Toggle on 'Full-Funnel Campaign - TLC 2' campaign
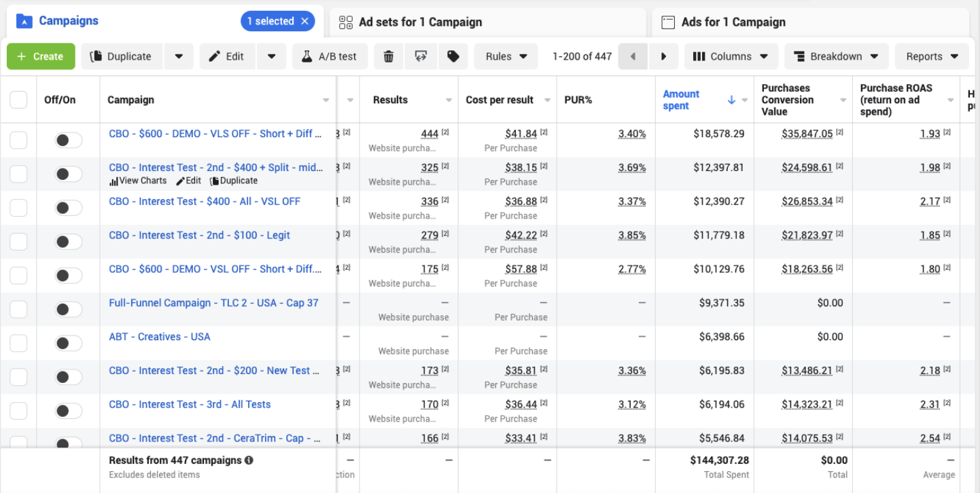Screen dimensions: 980x493 click(x=68, y=309)
